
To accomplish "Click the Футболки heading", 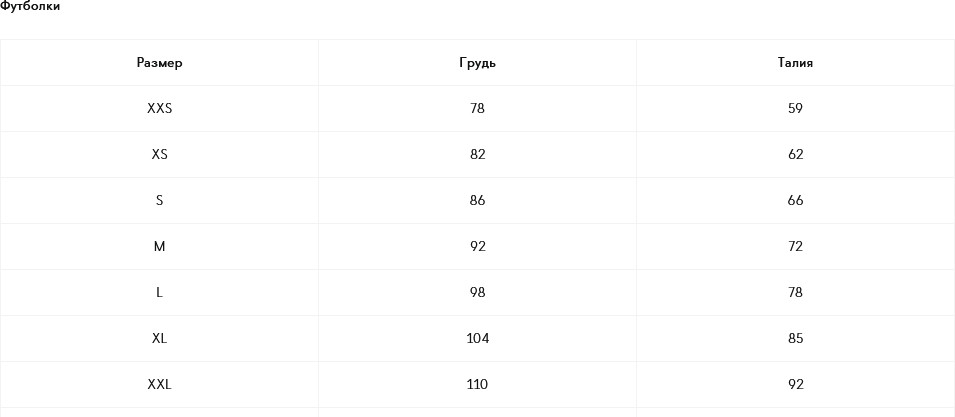I will (x=30, y=7).
